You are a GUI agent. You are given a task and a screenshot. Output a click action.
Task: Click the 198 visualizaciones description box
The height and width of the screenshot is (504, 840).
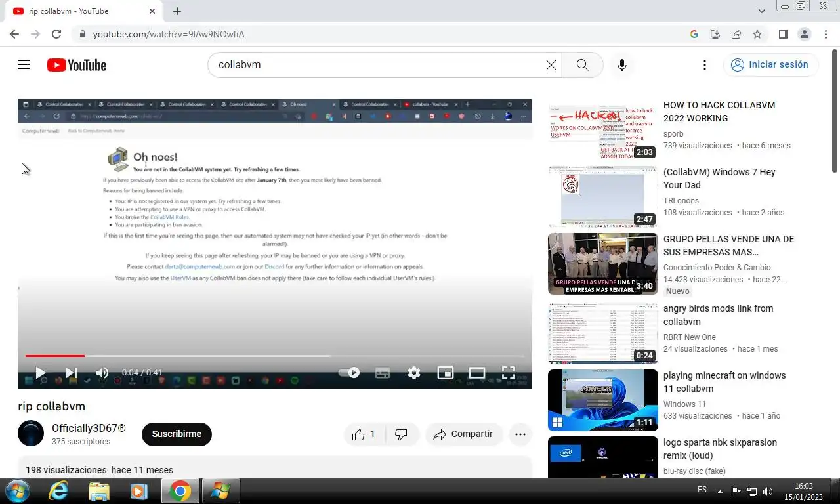pyautogui.click(x=274, y=468)
